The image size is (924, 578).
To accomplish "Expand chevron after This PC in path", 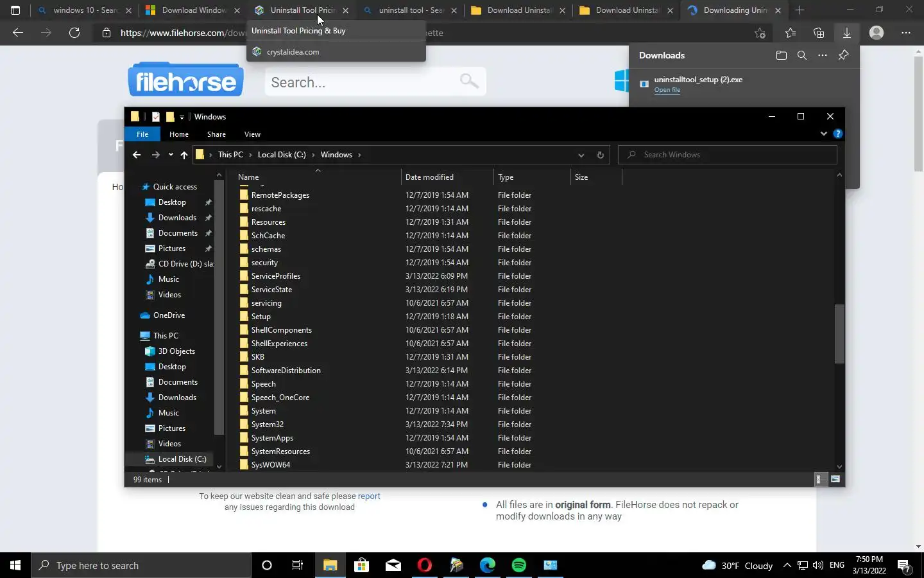I will [x=250, y=155].
